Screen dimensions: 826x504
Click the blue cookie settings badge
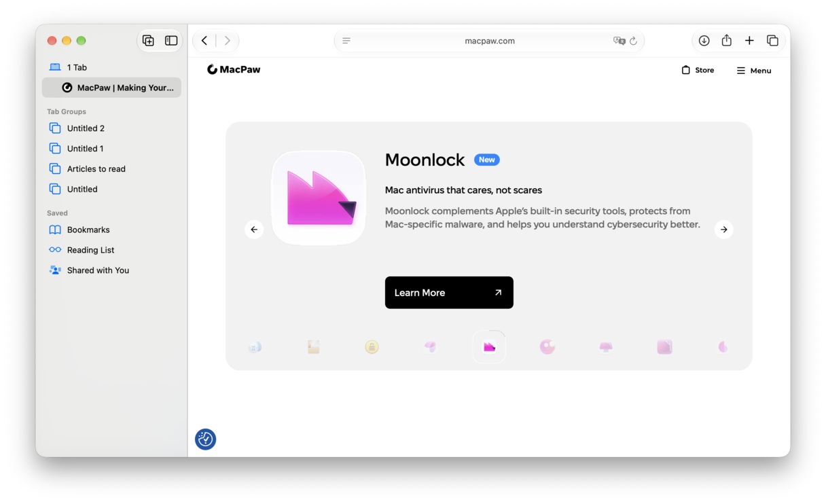[205, 439]
